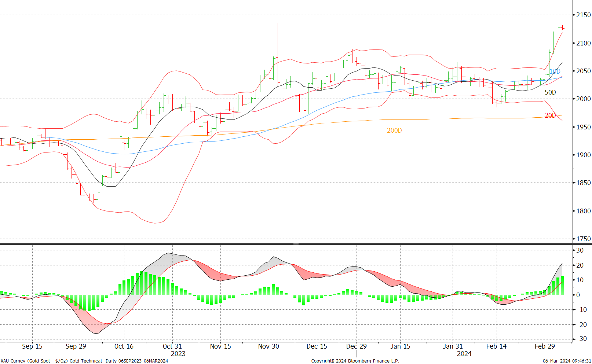Screen dimensions: 592x364
Task: Click the Sep 15 date label
Action: tap(32, 346)
